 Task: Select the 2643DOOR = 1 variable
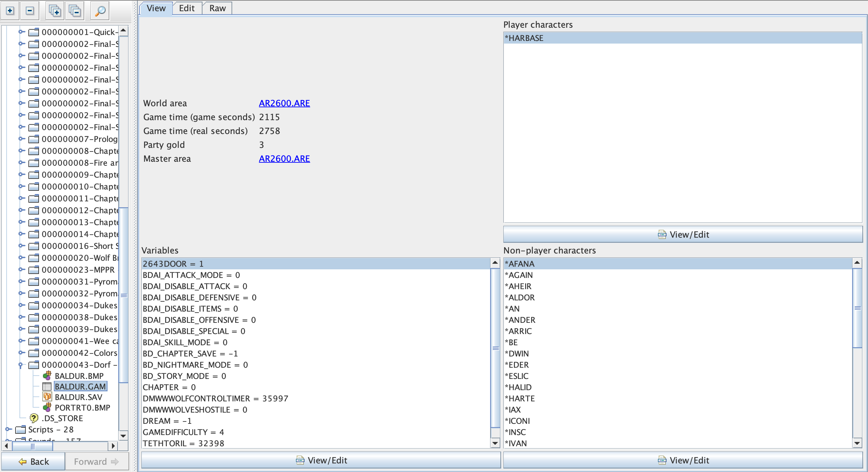click(316, 264)
